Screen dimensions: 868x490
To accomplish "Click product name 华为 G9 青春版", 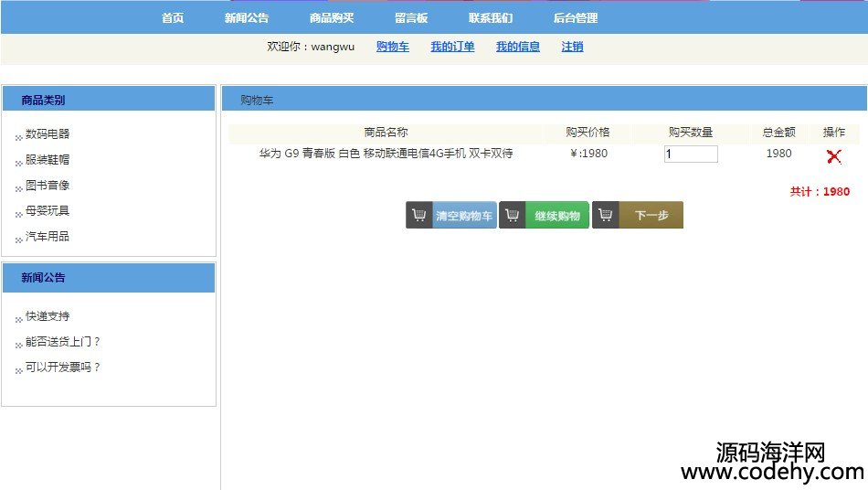I will (x=386, y=154).
